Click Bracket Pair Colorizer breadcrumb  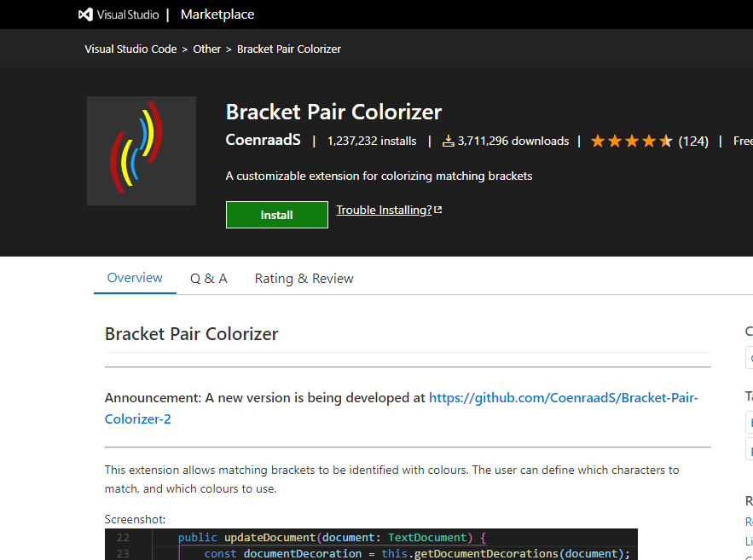point(288,49)
